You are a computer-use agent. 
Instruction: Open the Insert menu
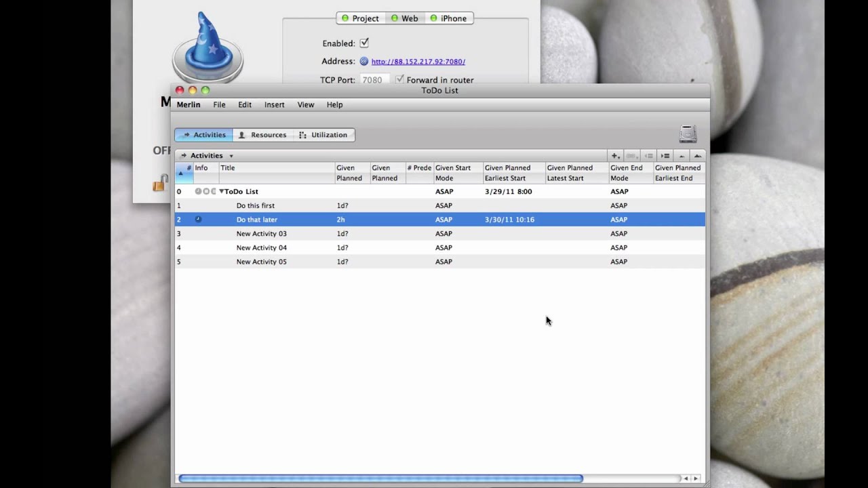[x=275, y=104]
